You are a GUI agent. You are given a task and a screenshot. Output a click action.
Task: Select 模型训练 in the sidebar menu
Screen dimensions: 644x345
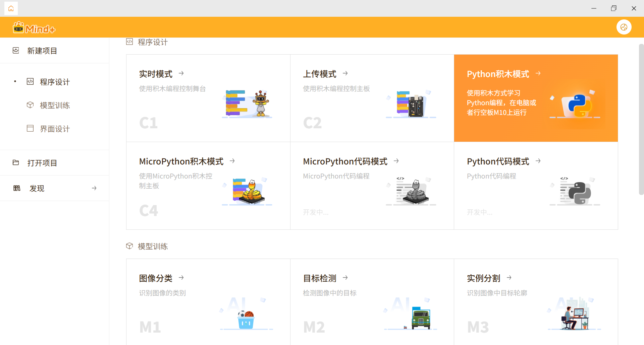pos(55,106)
